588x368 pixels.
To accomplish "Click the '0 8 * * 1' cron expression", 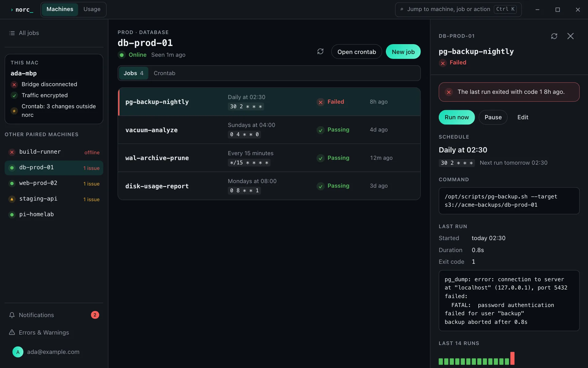I will 244,191.
